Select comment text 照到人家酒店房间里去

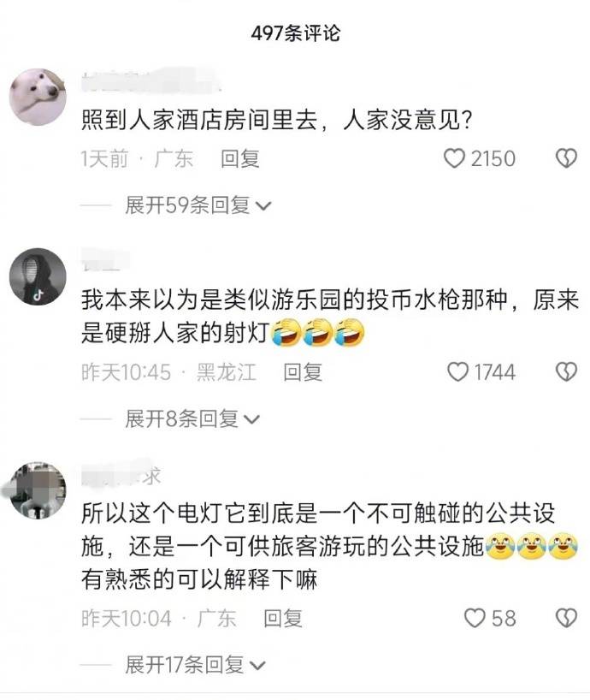(199, 120)
